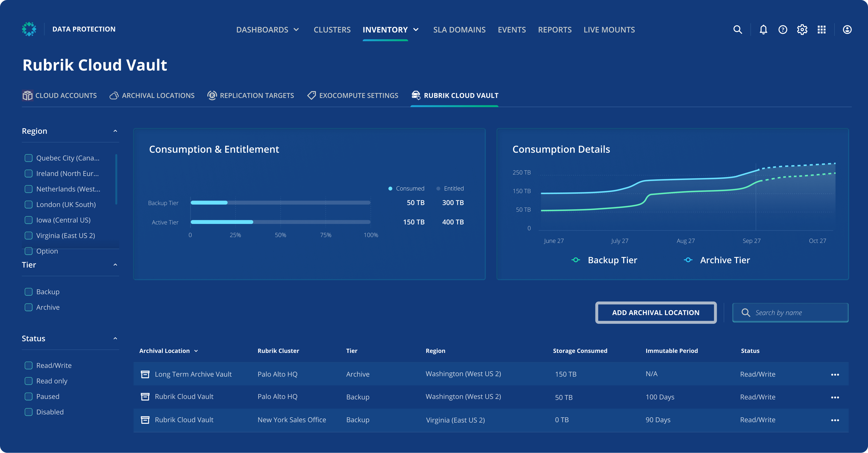
Task: Click the Archival Locations cloud icon
Action: [x=114, y=96]
